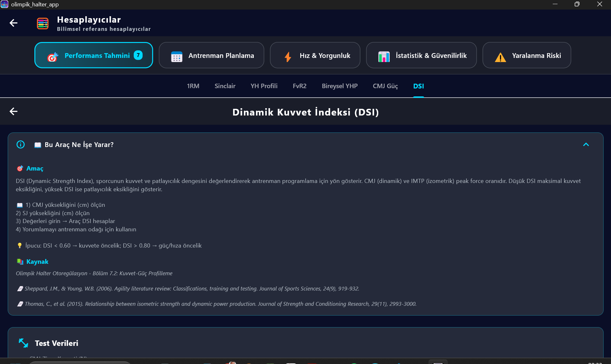Click the info circle icon in the panel
This screenshot has height=364, width=611.
(20, 144)
